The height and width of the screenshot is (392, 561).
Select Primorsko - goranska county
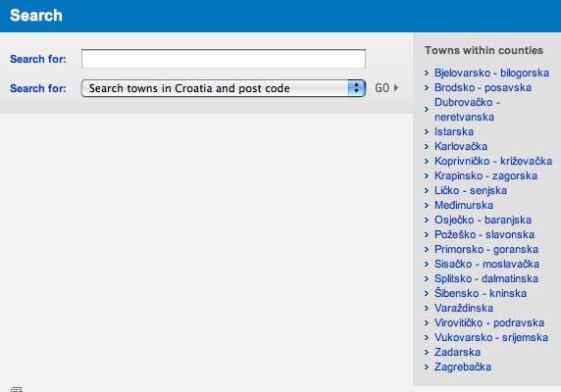click(x=486, y=249)
